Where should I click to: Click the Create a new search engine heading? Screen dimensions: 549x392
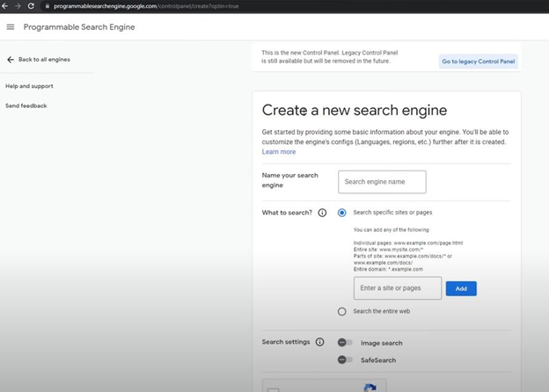355,110
